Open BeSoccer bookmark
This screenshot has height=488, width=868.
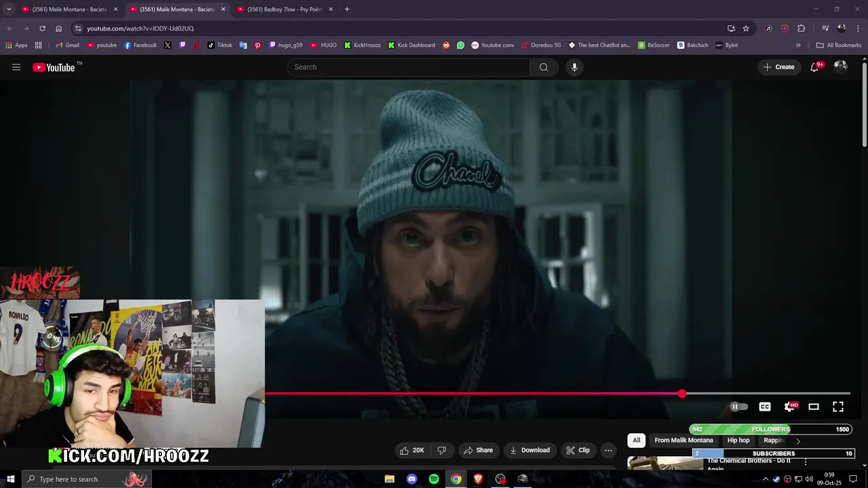coord(654,45)
